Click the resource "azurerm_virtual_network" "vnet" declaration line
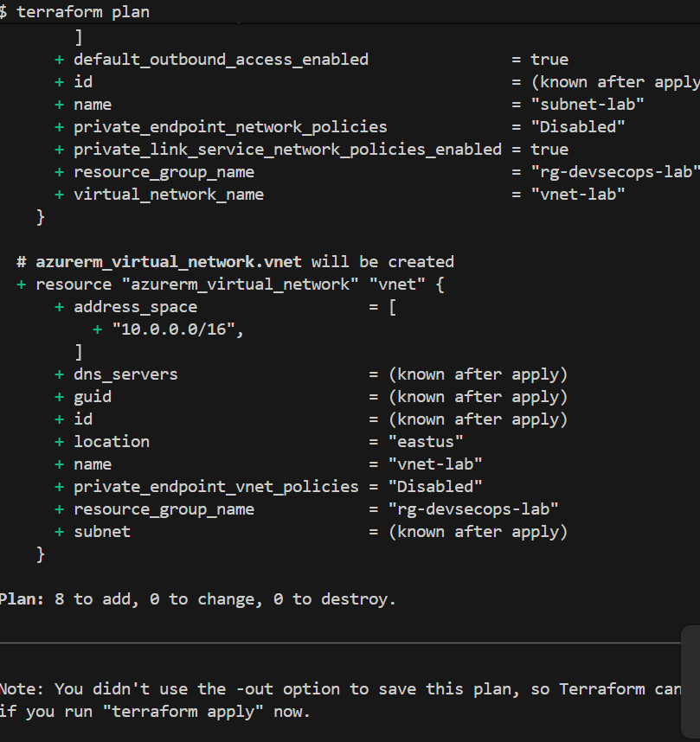The width and height of the screenshot is (700, 742). (x=230, y=284)
